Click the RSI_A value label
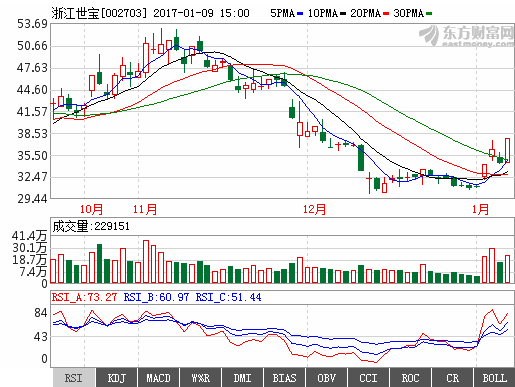The width and height of the screenshot is (515, 387). (x=85, y=297)
